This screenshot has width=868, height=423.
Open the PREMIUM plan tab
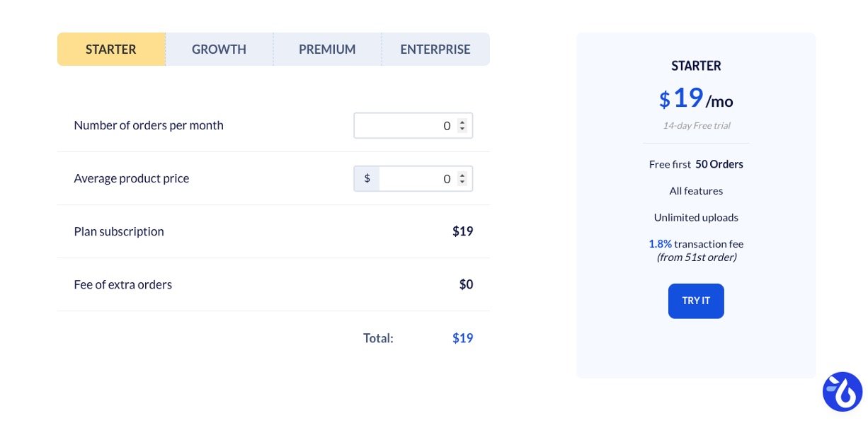tap(327, 50)
